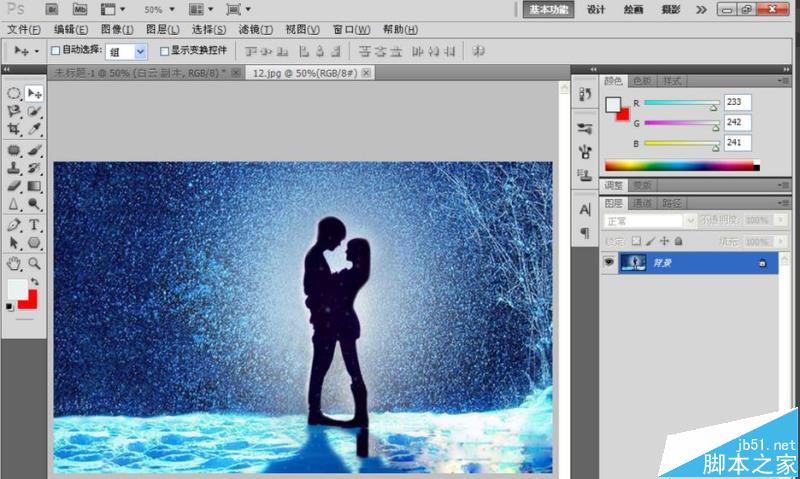This screenshot has width=800, height=479.
Task: Open the 滤镜(T) menu
Action: click(x=256, y=30)
